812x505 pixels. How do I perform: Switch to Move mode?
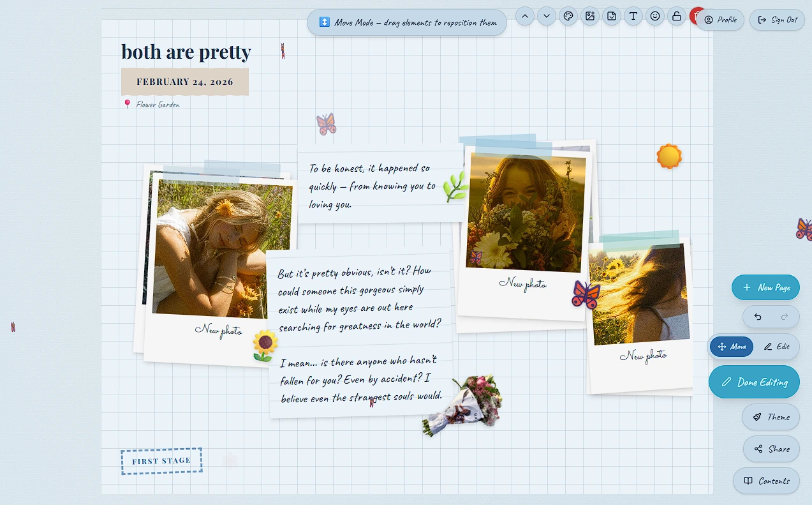click(x=732, y=347)
